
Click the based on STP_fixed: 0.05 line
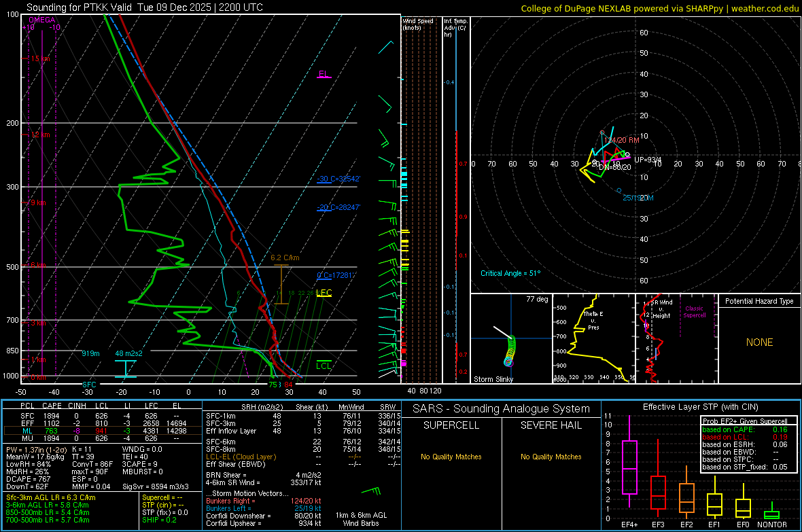pos(745,467)
